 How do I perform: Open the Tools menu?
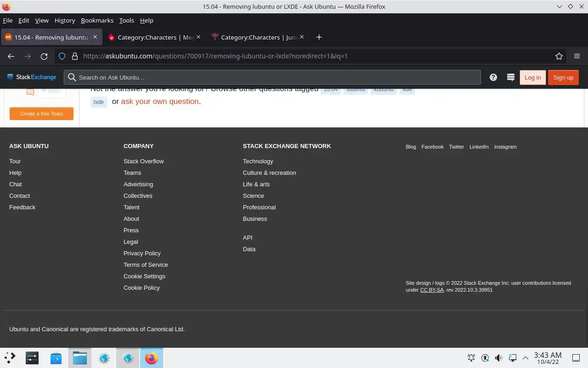click(x=126, y=20)
